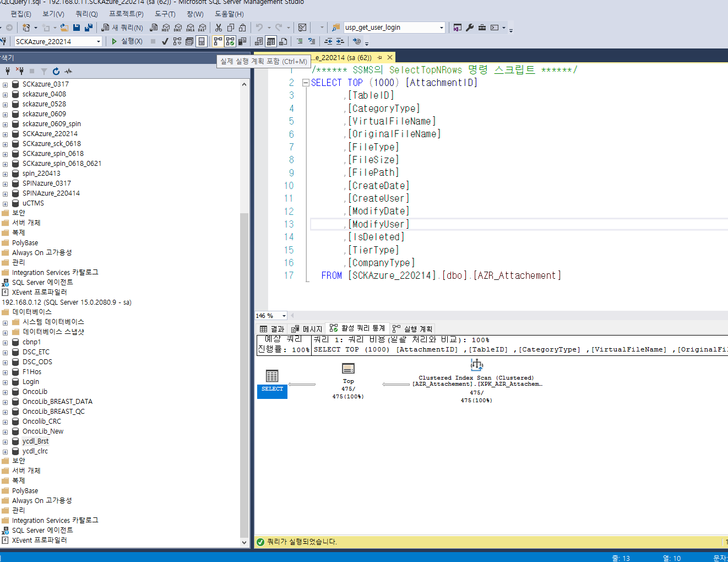This screenshot has height=562, width=728.
Task: Click Connect plug icon in Object Explorer
Action: [8, 71]
